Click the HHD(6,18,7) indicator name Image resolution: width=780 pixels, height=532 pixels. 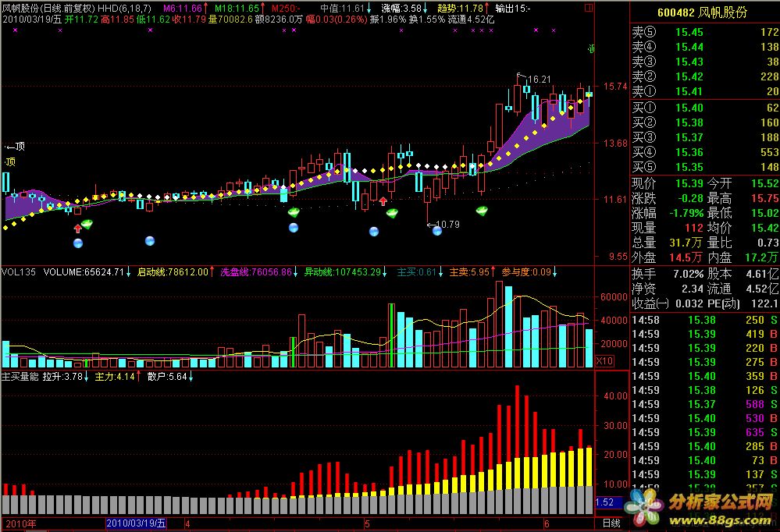pyautogui.click(x=124, y=8)
